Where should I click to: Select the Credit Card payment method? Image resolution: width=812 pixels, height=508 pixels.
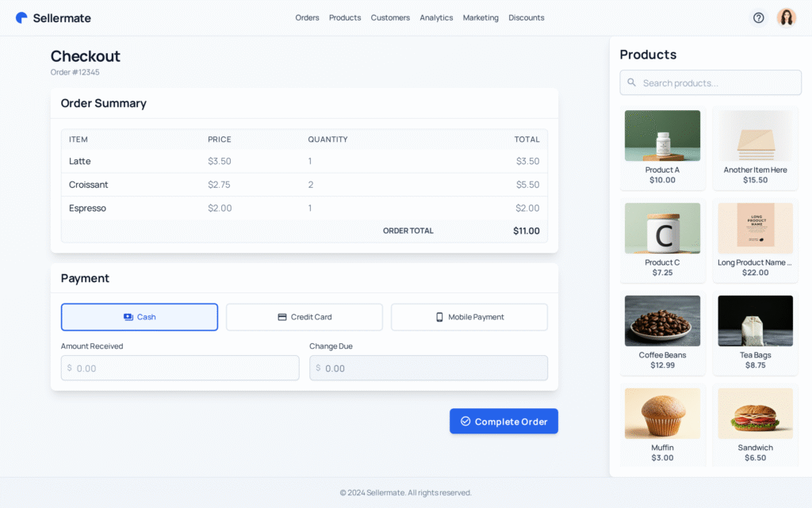[304, 317]
